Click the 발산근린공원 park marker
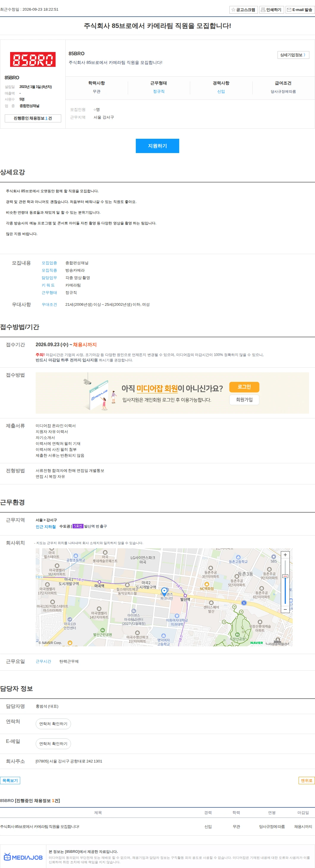 click(103, 630)
